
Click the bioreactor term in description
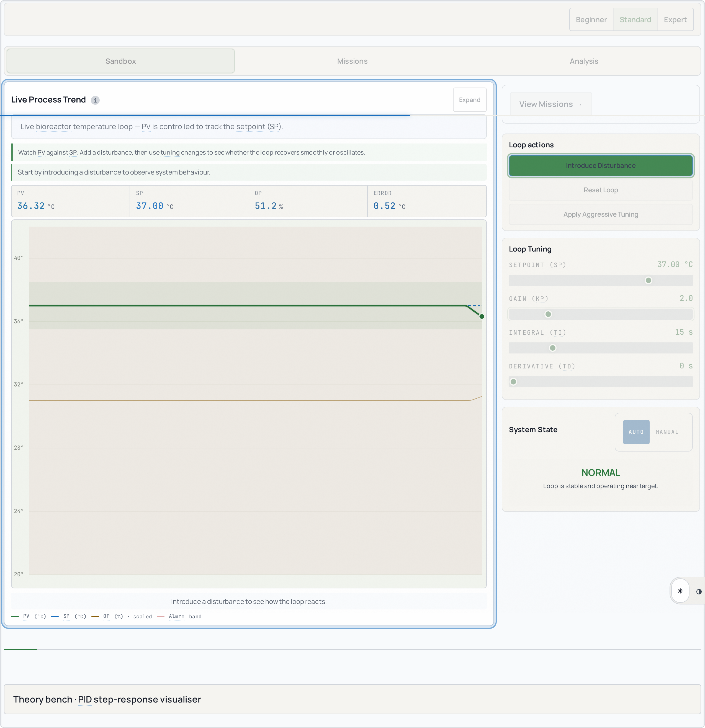tap(53, 127)
